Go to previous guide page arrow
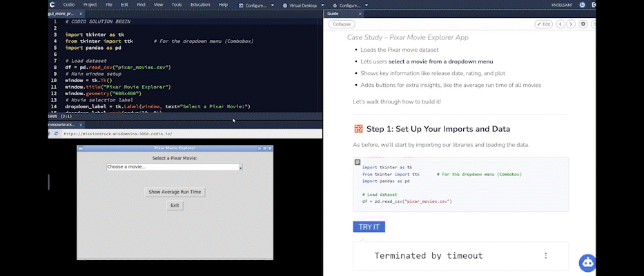 [560, 24]
